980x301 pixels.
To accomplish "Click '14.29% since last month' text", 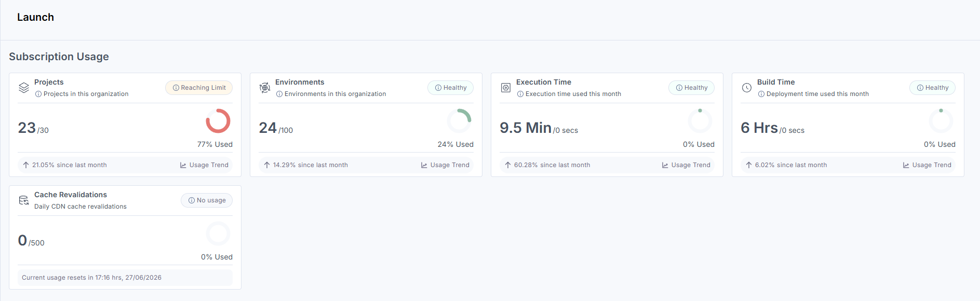I will click(x=311, y=165).
